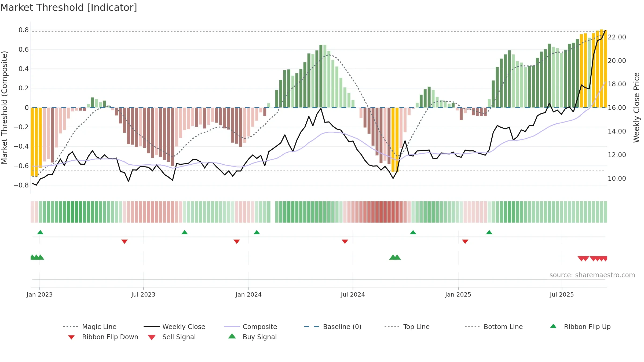Toggle the Bottom Line legend entry
This screenshot has width=644, height=362.
[494, 327]
